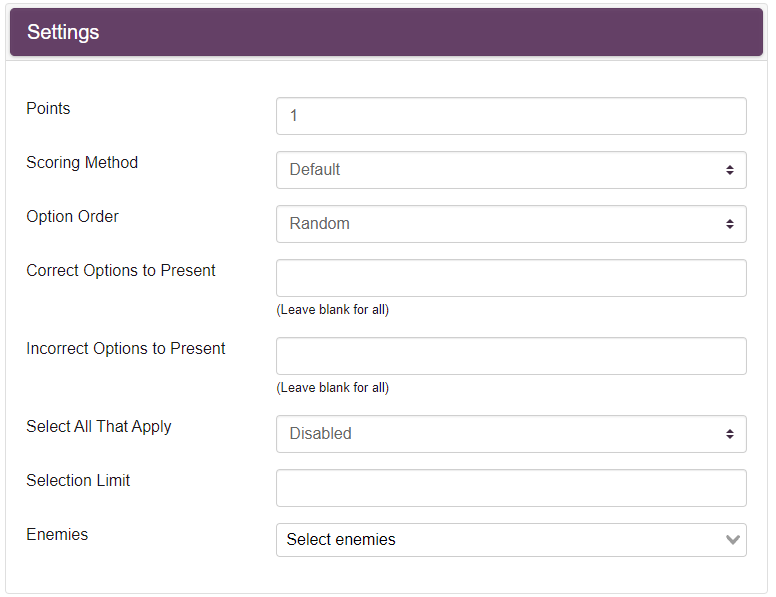Click the Enemies label
Image resolution: width=776 pixels, height=597 pixels.
pos(57,535)
